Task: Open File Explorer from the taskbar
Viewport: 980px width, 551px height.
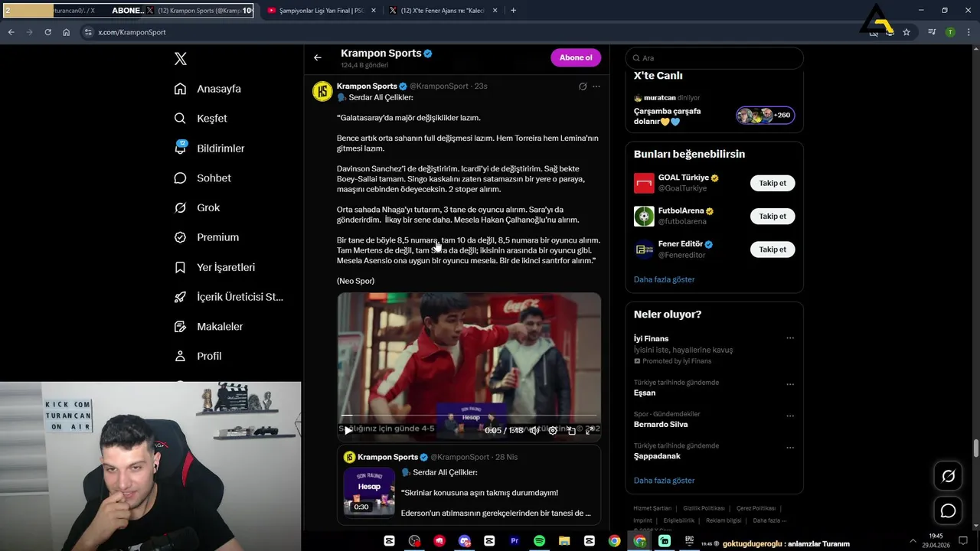Action: [x=564, y=541]
